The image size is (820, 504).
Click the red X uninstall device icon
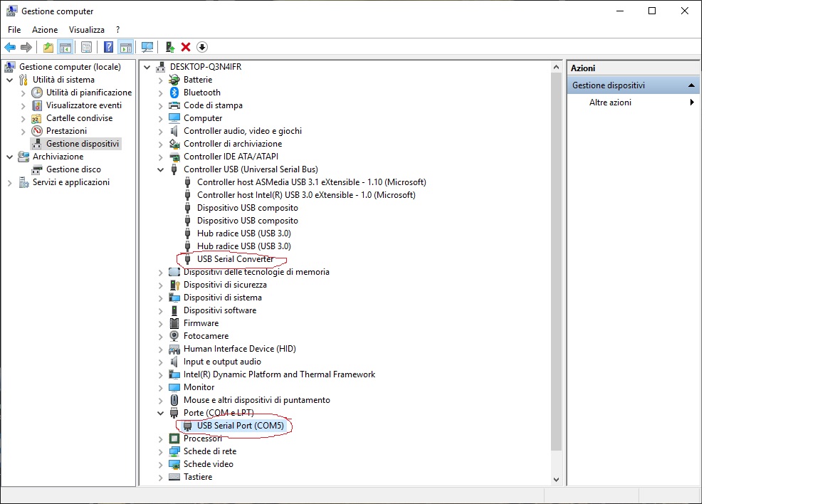tap(186, 47)
